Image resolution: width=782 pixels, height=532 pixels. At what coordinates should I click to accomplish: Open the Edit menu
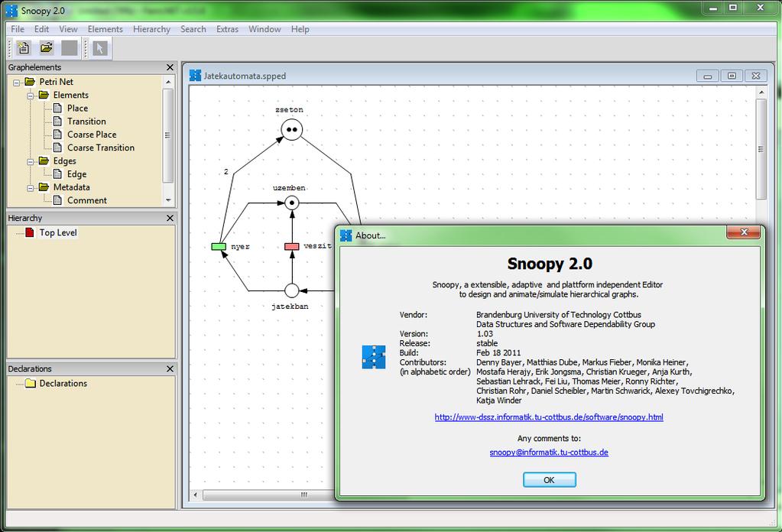pyautogui.click(x=41, y=29)
